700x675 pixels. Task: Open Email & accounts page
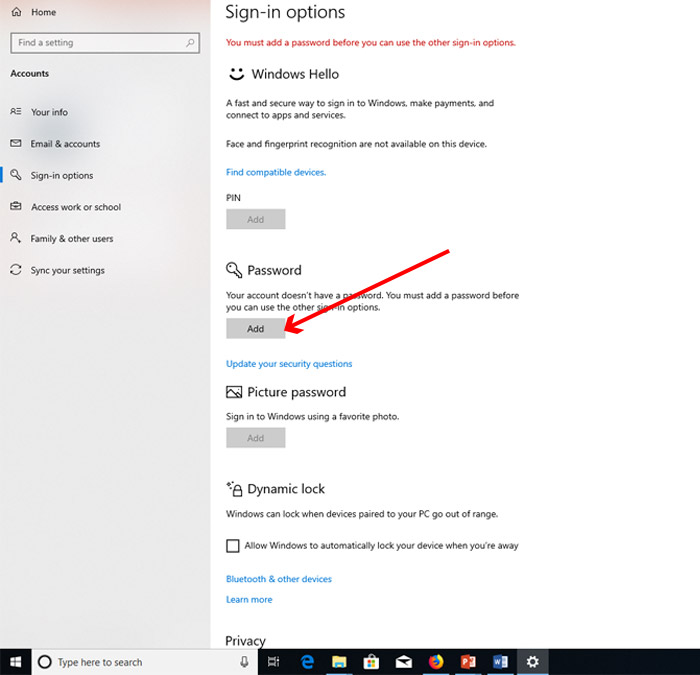pos(65,144)
